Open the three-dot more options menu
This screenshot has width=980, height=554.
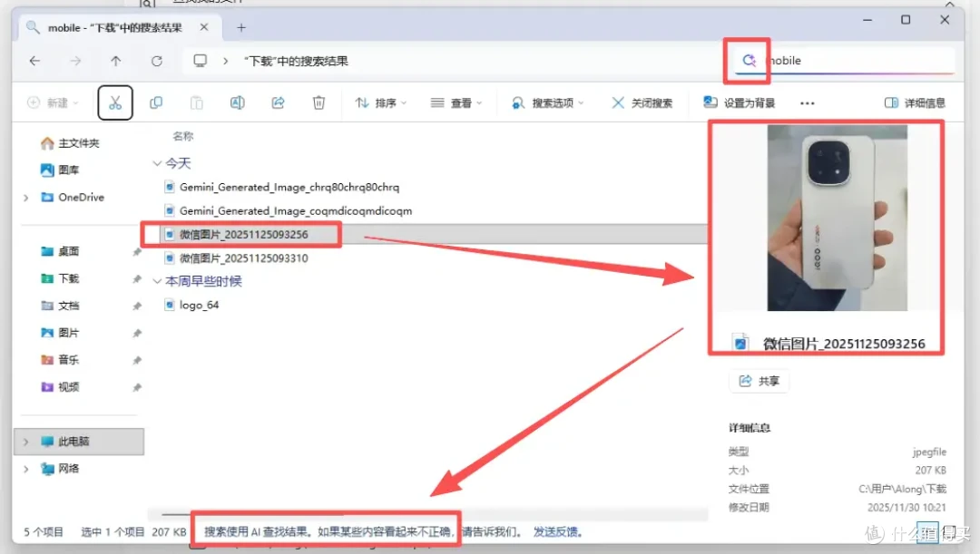807,103
